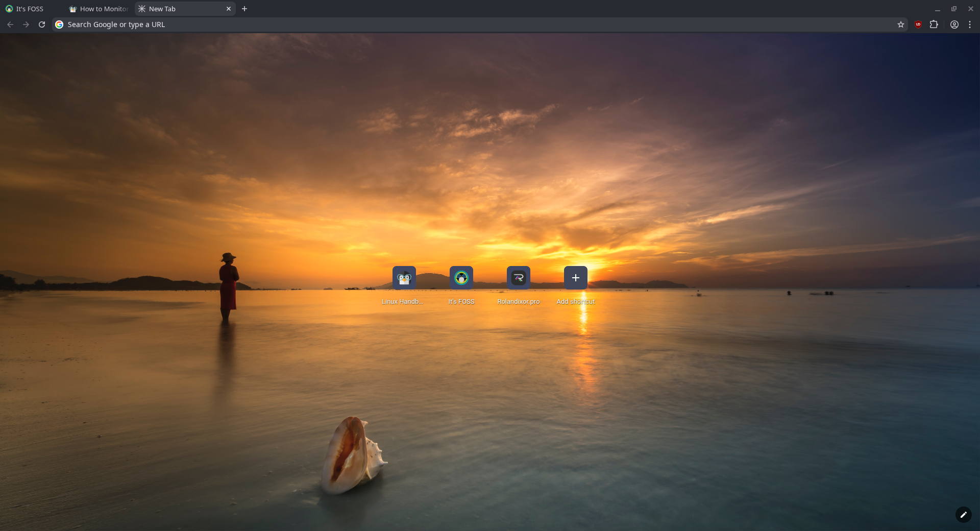980x531 pixels.
Task: Open the Linux Handbook shortcut tile
Action: click(x=404, y=278)
